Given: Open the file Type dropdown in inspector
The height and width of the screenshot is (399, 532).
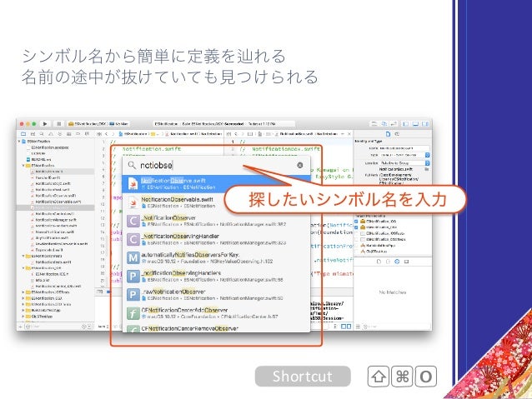Looking at the screenshot, I should [x=427, y=155].
